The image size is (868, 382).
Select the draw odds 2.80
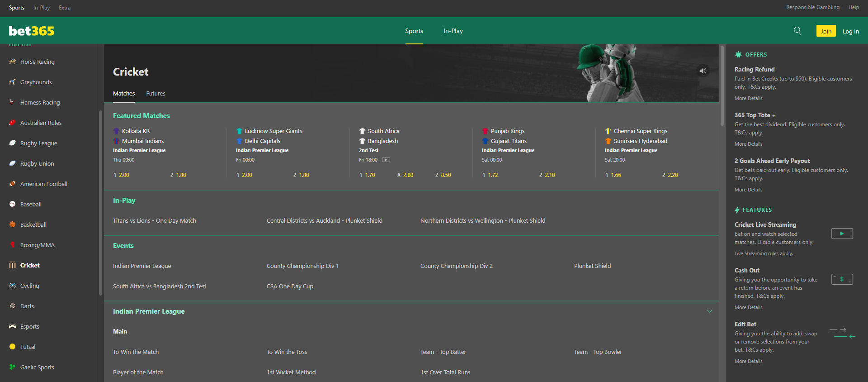405,175
